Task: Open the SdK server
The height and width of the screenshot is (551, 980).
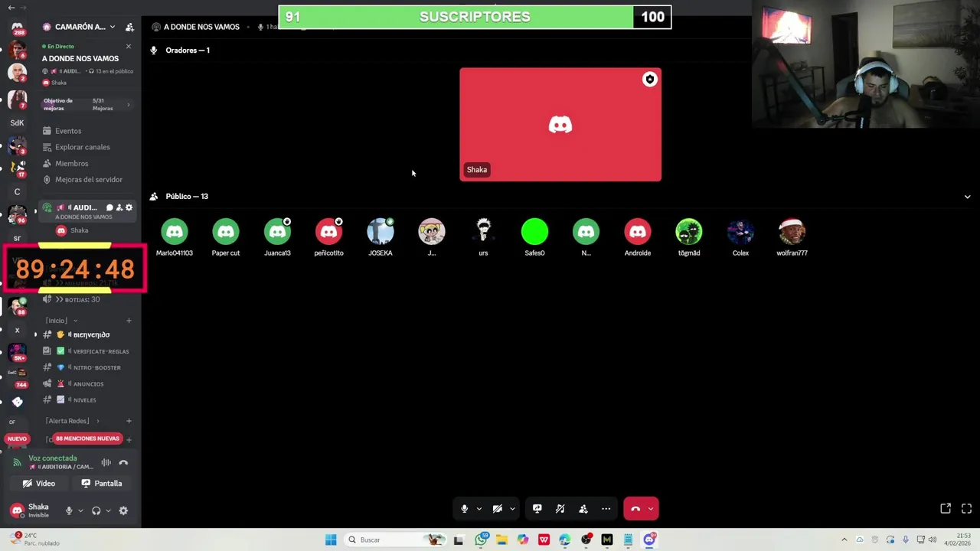Action: pos(17,122)
